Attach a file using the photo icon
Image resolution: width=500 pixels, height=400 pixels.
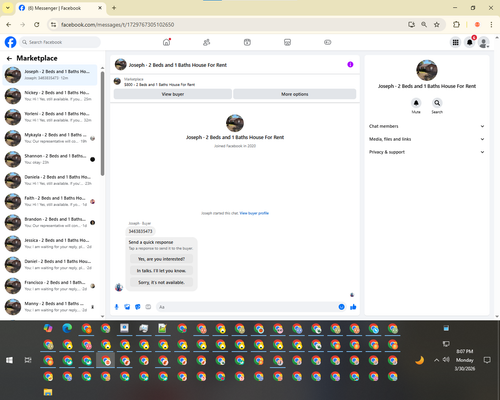[x=127, y=307]
